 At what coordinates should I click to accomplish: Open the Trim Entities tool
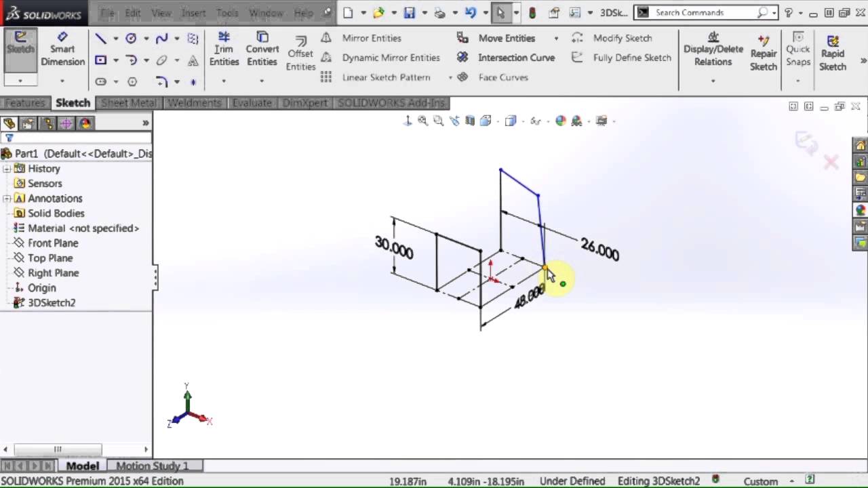tap(224, 49)
